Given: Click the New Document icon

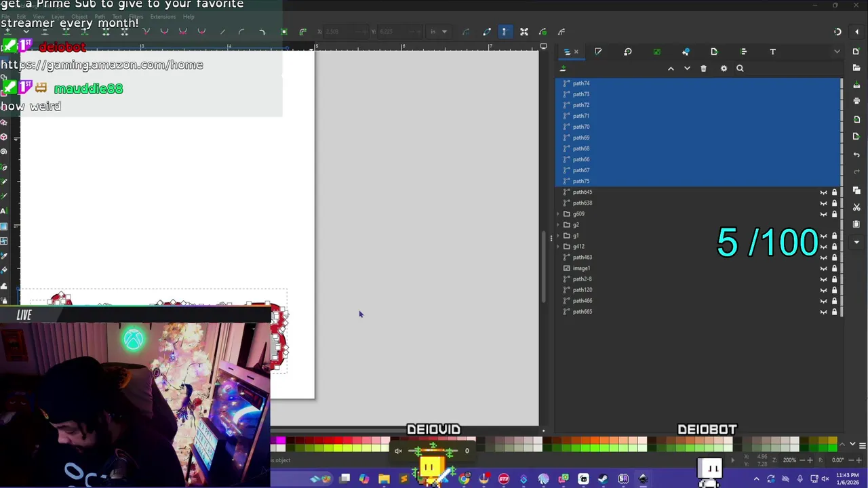Looking at the screenshot, I should point(856,52).
